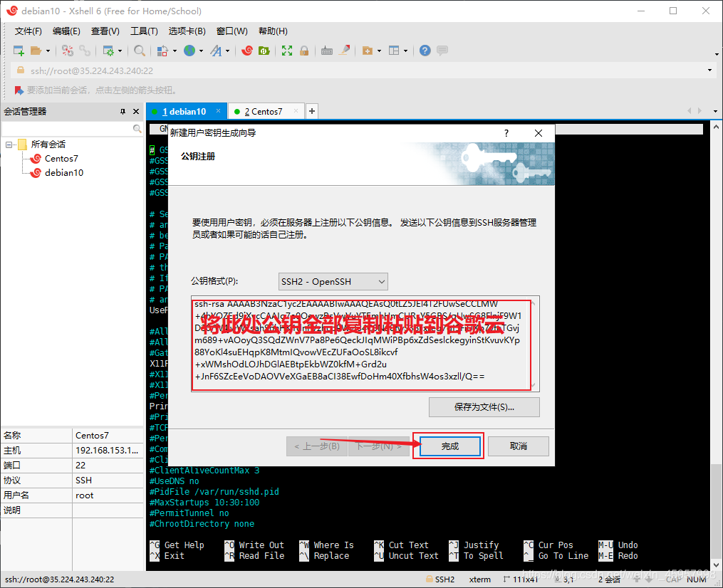Screen dimensions: 723x588
Task: Close the Centos7 tab
Action: point(296,111)
